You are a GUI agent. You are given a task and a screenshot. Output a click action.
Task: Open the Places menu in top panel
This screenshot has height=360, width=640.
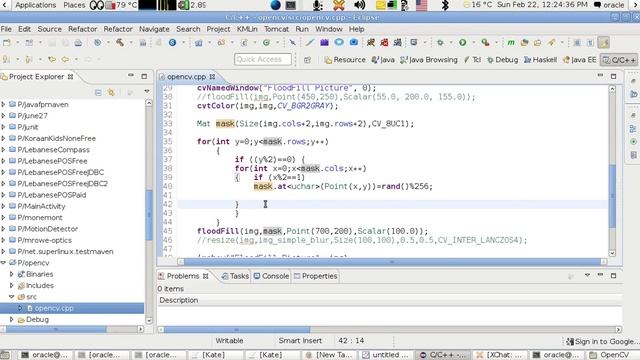[x=74, y=5]
